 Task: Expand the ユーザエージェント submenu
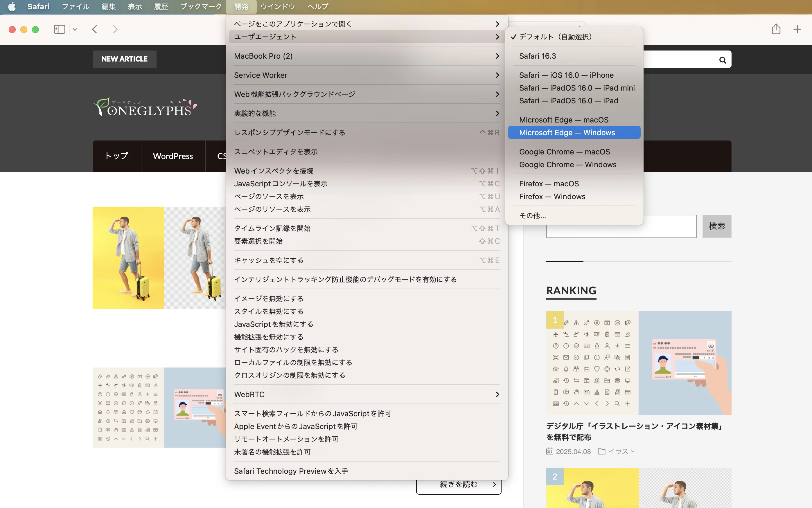(x=367, y=37)
